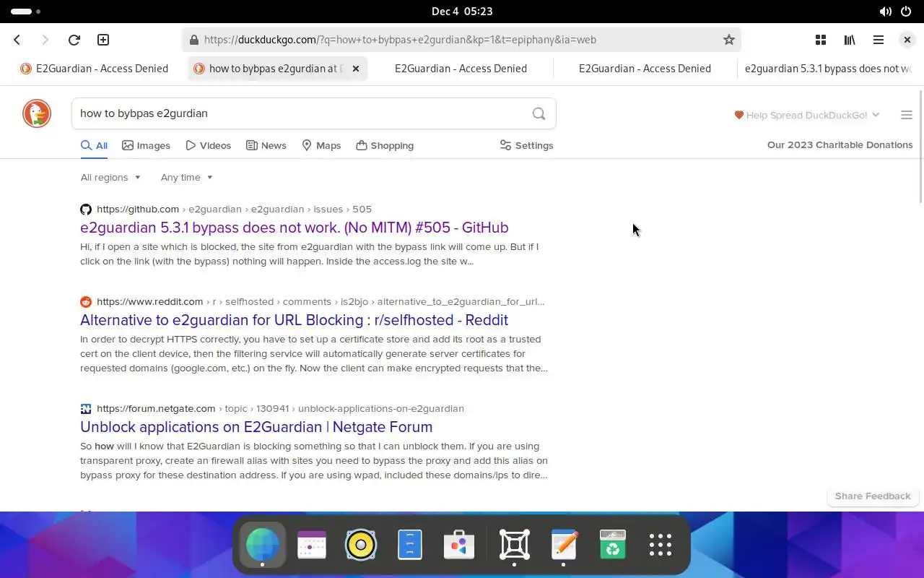Image resolution: width=924 pixels, height=578 pixels.
Task: Open the Files app in dock
Action: click(x=410, y=545)
